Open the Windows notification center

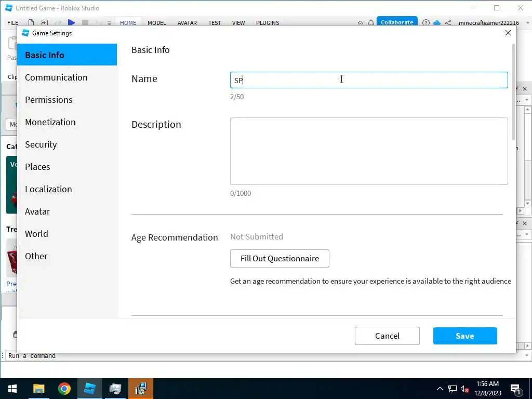pos(516,389)
